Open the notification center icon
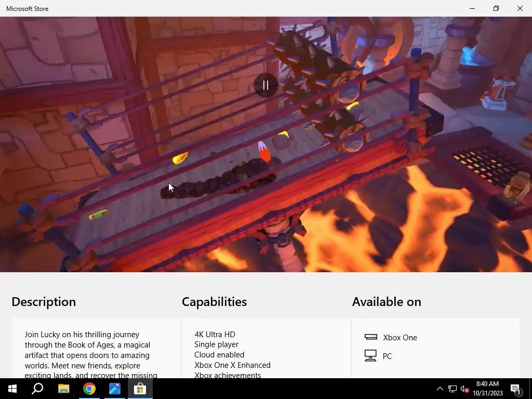Image resolution: width=532 pixels, height=399 pixels. click(x=515, y=389)
